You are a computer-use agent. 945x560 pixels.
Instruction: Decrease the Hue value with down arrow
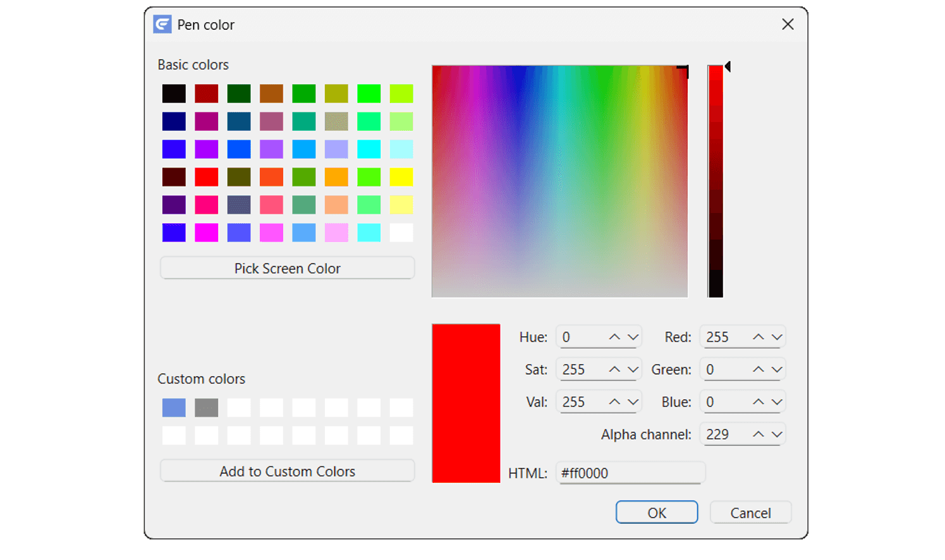click(633, 337)
